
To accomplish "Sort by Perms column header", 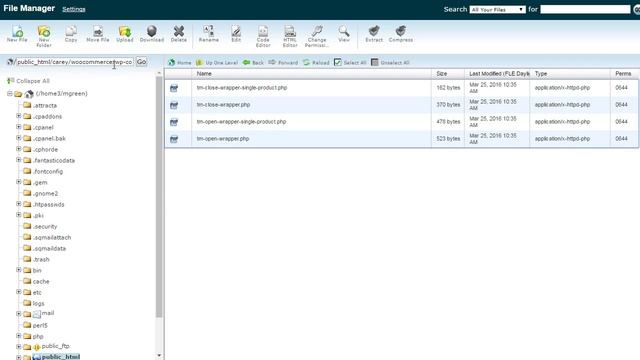I will [623, 73].
